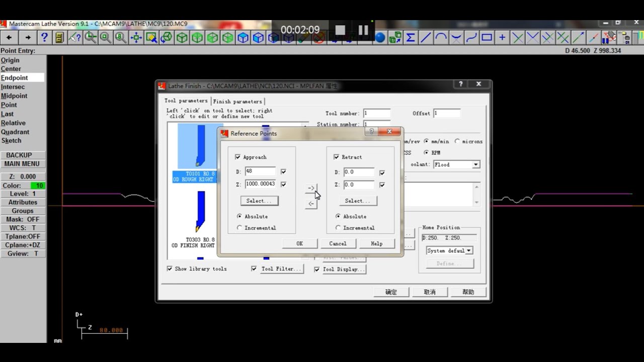Image resolution: width=644 pixels, height=362 pixels.
Task: Click Help in Reference Points dialog
Action: tap(376, 243)
